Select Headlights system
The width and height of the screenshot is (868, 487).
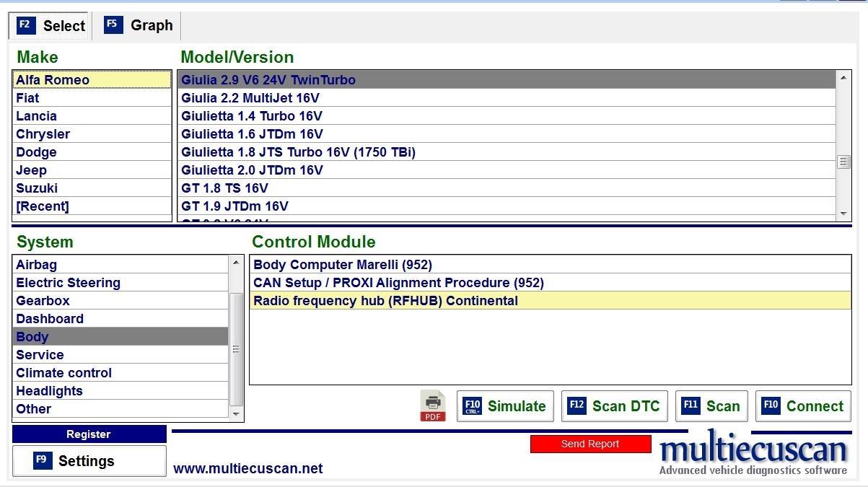(x=120, y=391)
